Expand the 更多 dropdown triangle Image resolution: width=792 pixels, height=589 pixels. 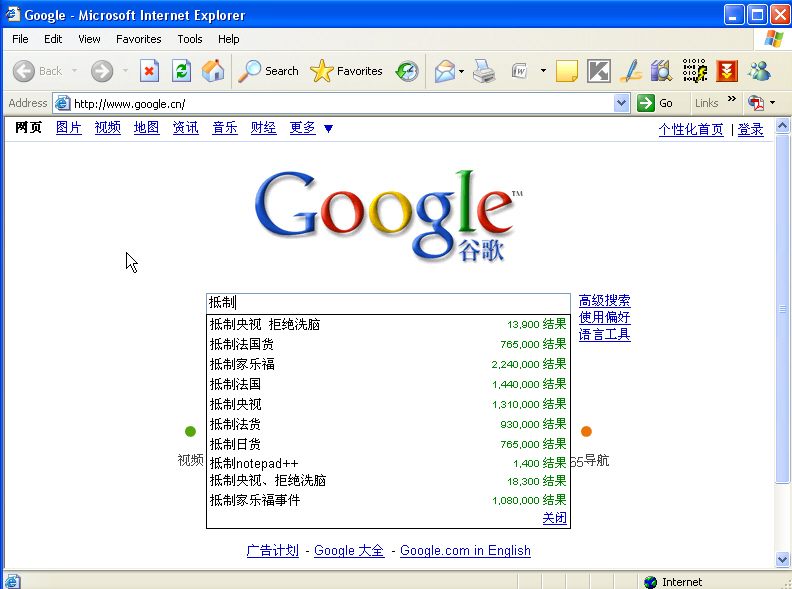click(328, 129)
